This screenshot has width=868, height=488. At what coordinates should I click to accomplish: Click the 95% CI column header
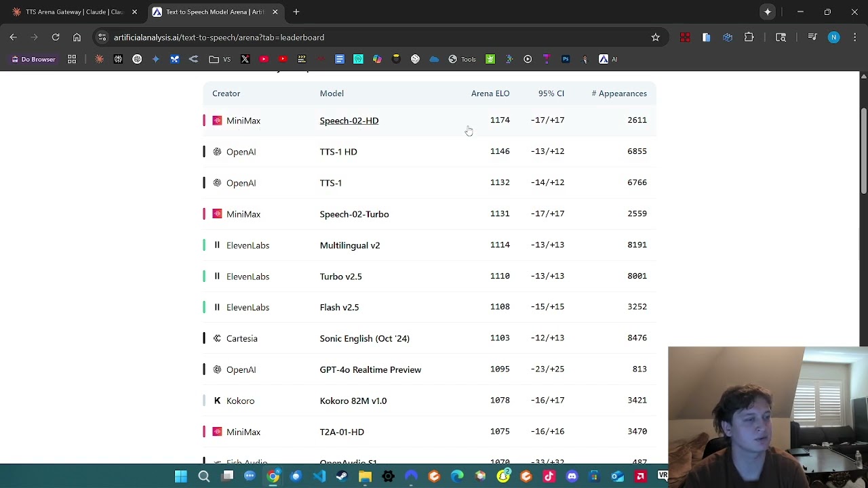click(x=551, y=94)
